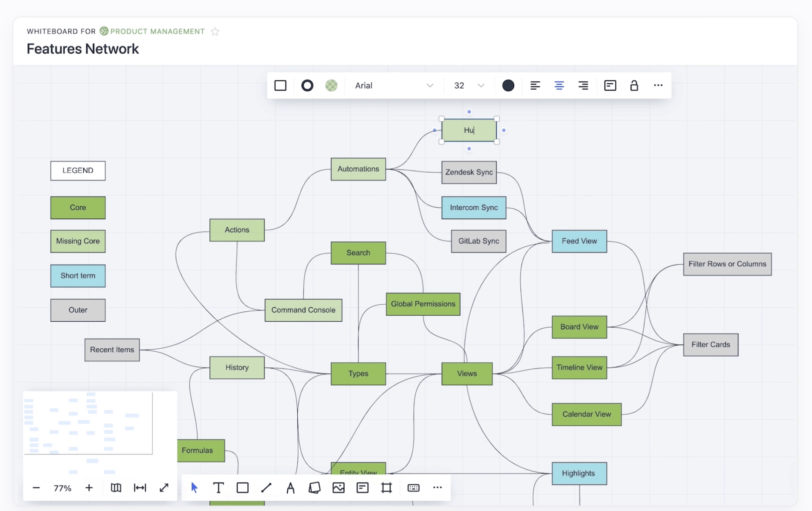812x511 pixels.
Task: Toggle the lock on selected shape
Action: (634, 85)
